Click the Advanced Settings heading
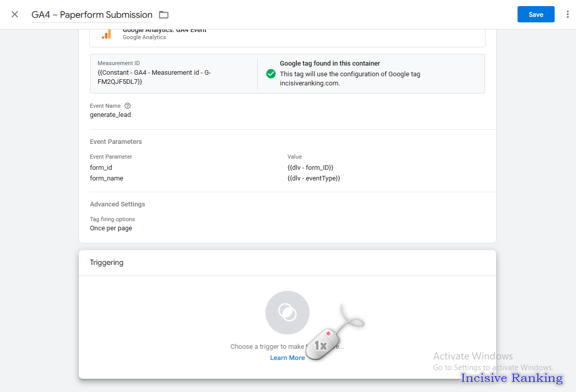Viewport: 576px width, 392px height. point(117,204)
